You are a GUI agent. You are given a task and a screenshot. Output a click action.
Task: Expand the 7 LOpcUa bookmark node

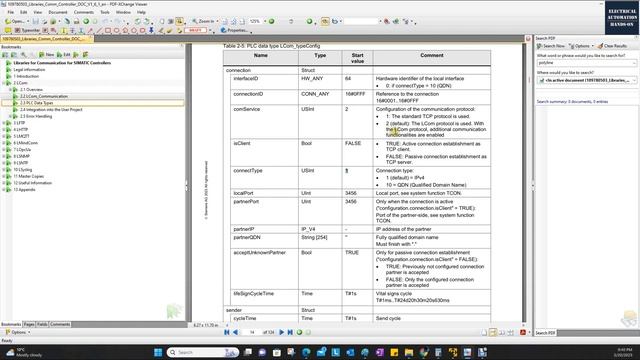pos(4,149)
